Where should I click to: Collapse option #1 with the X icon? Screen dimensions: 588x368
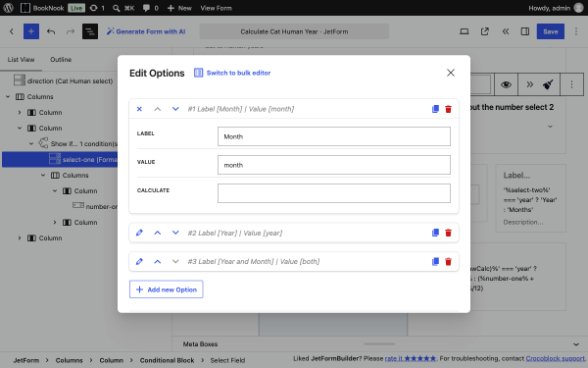pyautogui.click(x=139, y=109)
